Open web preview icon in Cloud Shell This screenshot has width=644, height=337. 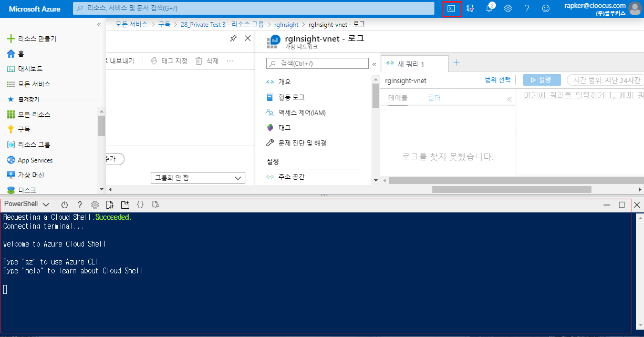(155, 205)
